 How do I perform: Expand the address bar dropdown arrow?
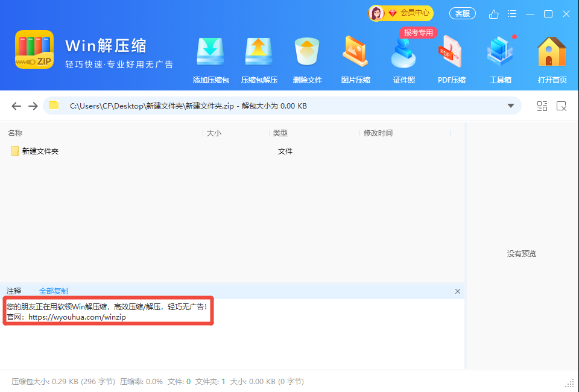point(511,106)
